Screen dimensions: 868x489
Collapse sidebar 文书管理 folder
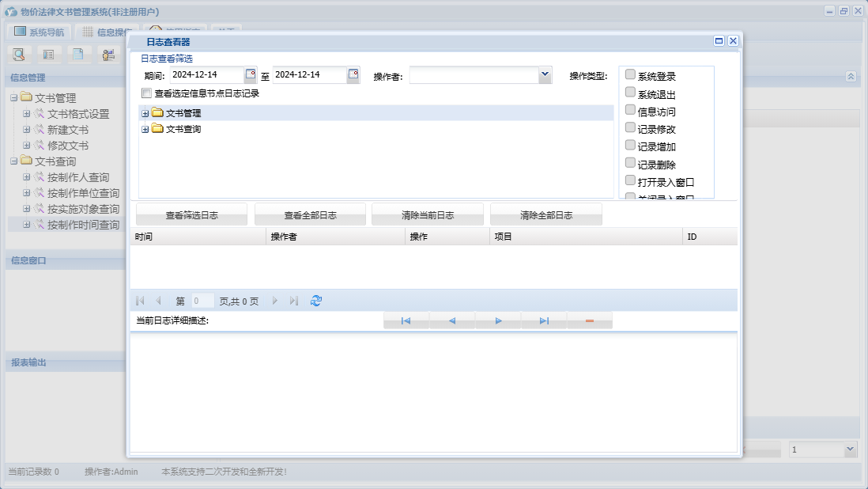(x=14, y=98)
